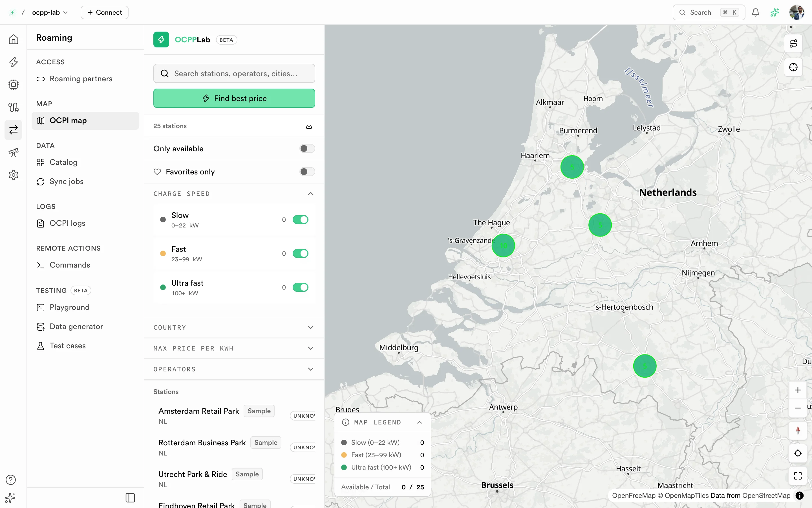Open the Home icon in left rail
Viewport: 812px width, 508px height.
(14, 39)
